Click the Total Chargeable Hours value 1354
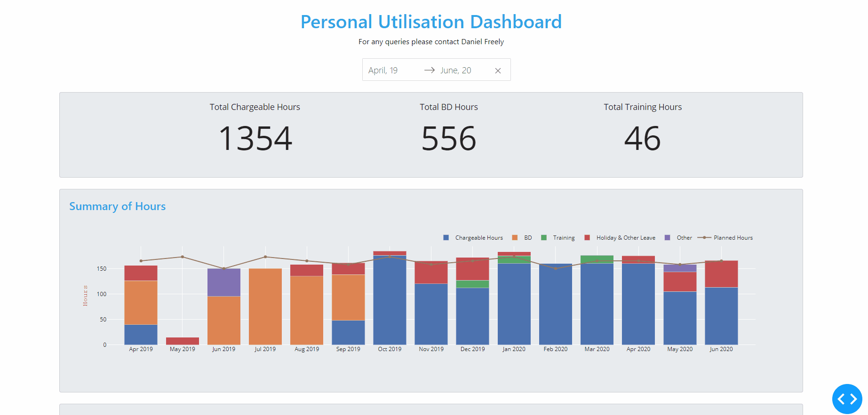The height and width of the screenshot is (415, 868). 255,139
